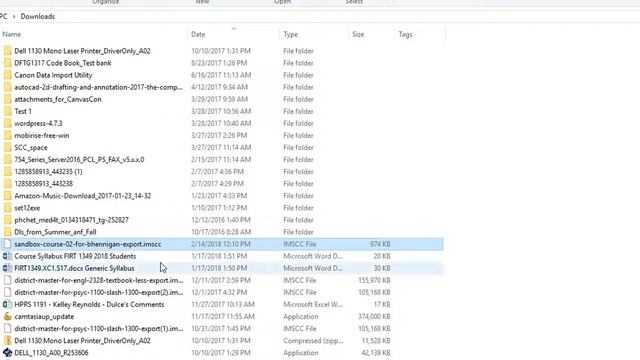Click Word icon of FIRT1349.XC1.S17.docx Generic Syllabus
Screen dimensions: 640x360
point(7,268)
